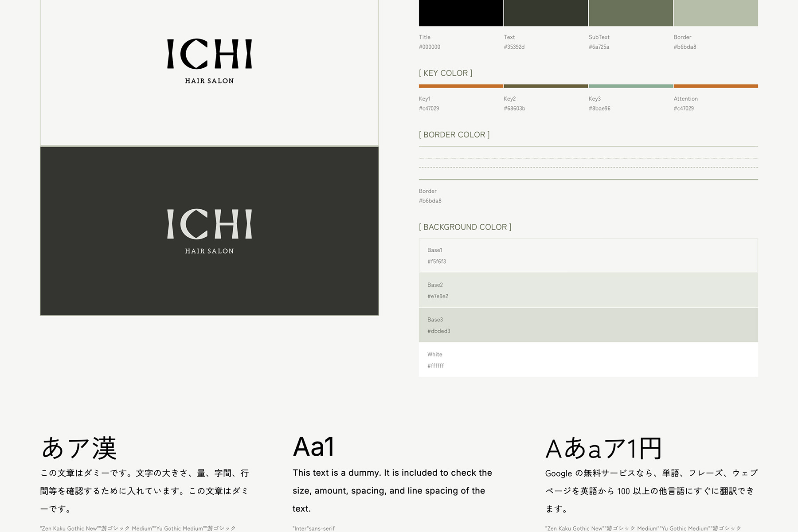
Task: Click the black Title color swatch
Action: pos(461,13)
